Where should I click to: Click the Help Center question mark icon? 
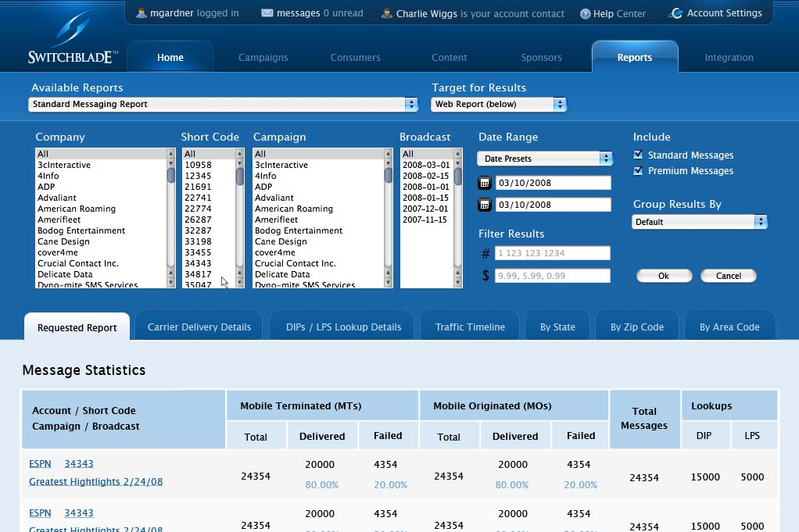coord(586,14)
